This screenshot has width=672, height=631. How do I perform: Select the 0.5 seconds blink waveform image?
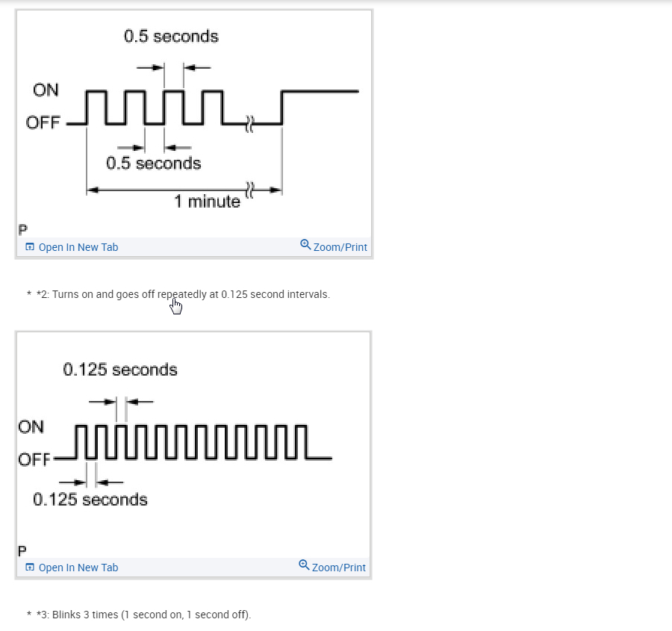tap(193, 123)
